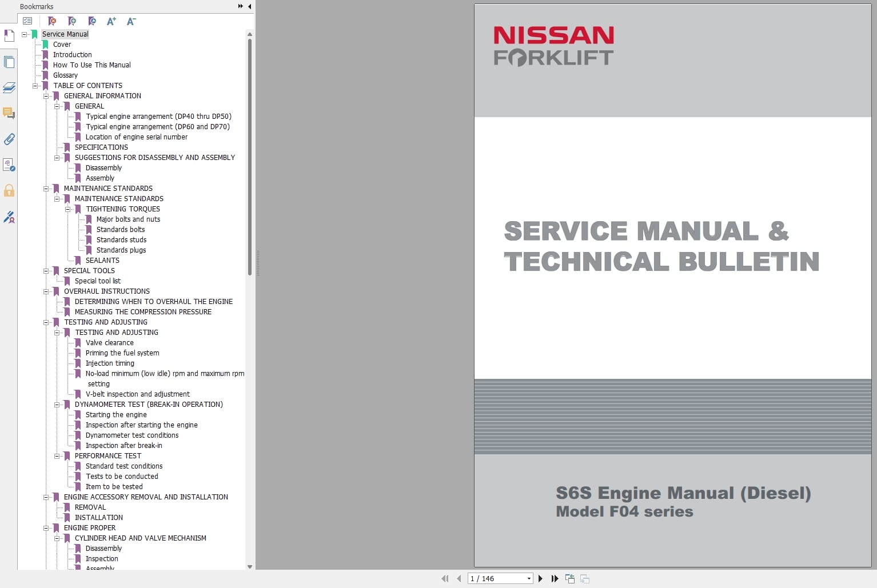Open Dynamometer test conditions bookmark

[131, 435]
